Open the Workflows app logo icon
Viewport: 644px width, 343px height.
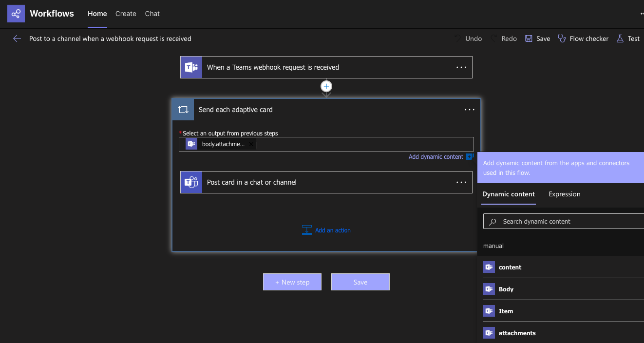[16, 14]
